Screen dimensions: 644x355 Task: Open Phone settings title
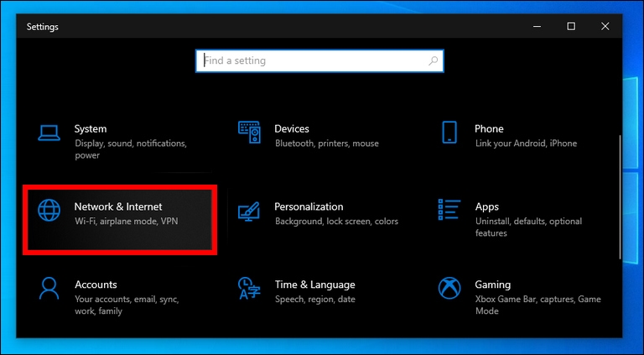[489, 129]
